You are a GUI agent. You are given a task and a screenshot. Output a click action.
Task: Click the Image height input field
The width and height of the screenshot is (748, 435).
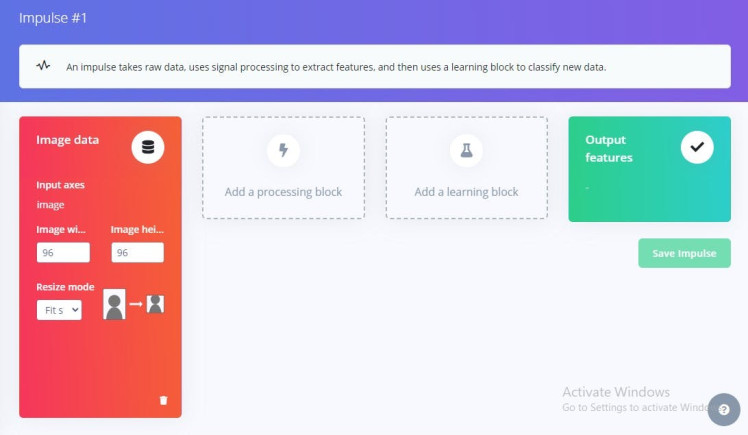click(137, 253)
